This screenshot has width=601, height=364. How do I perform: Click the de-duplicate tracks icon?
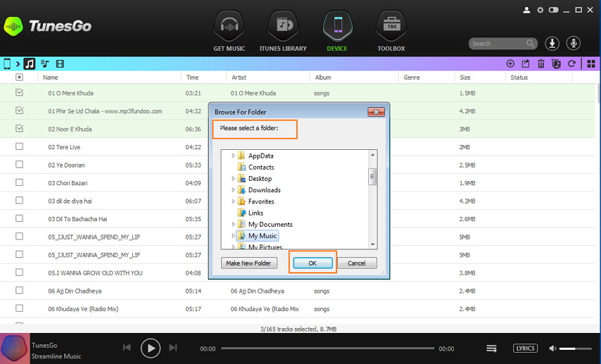556,64
